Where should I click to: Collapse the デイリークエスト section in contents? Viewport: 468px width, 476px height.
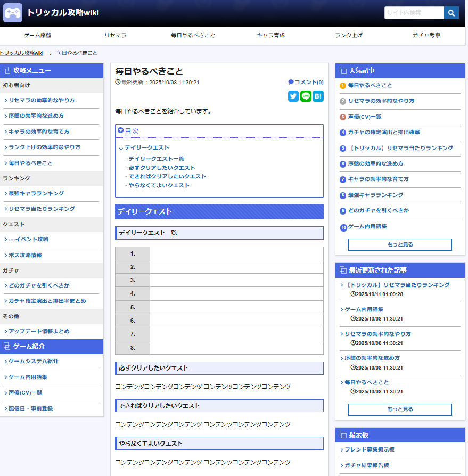point(121,148)
